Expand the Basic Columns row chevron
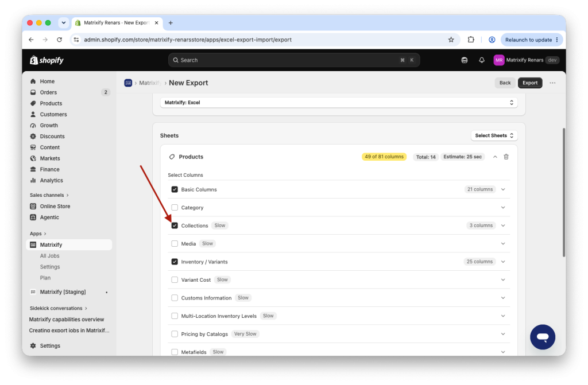The height and width of the screenshot is (385, 588). [503, 189]
